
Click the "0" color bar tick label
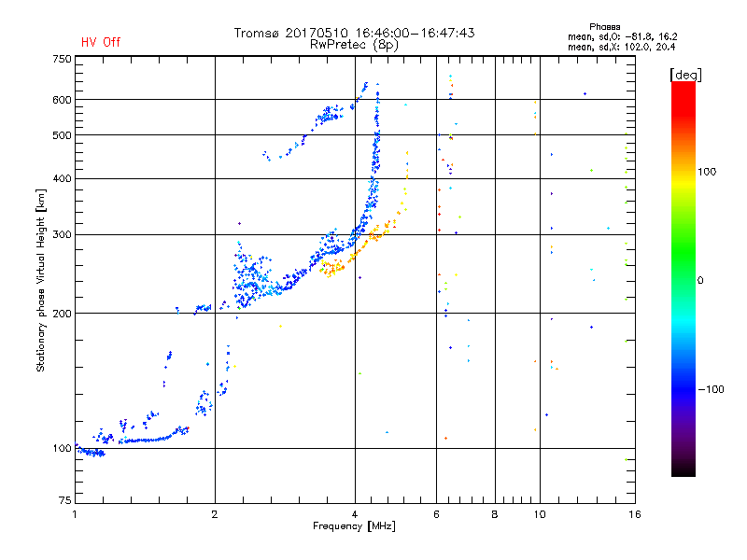click(700, 280)
